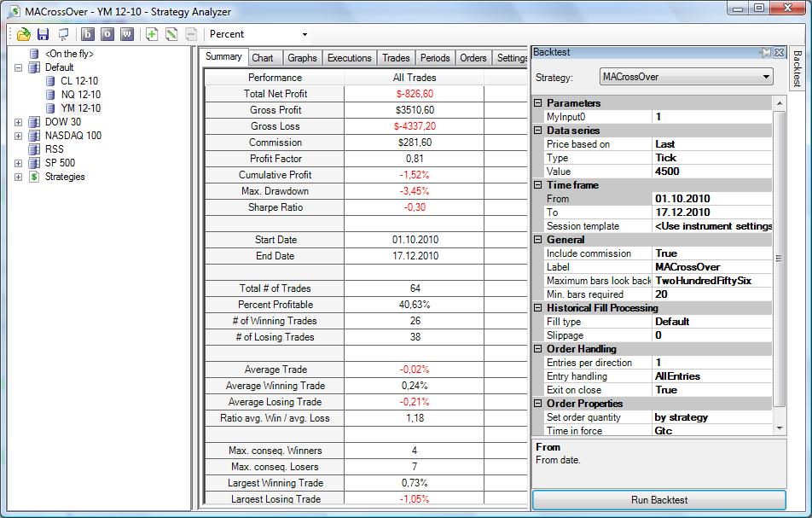The width and height of the screenshot is (812, 518).
Task: Click the 'w' toolbar button
Action: 127,34
